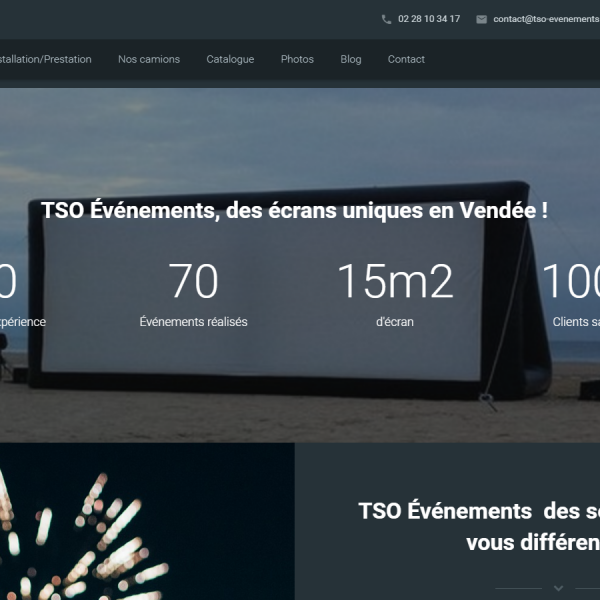
Task: Click the 15m2 screen size counter
Action: pyautogui.click(x=394, y=282)
